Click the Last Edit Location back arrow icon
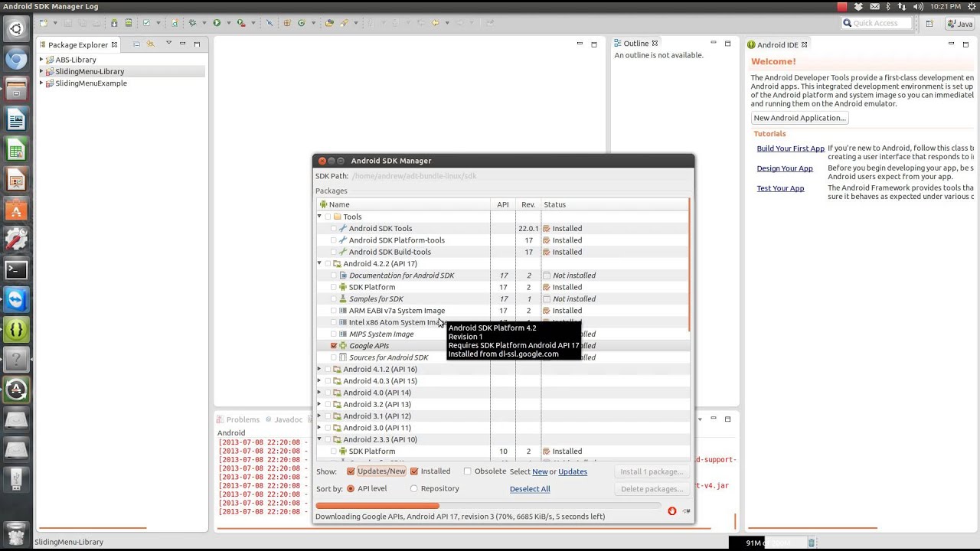 (435, 23)
